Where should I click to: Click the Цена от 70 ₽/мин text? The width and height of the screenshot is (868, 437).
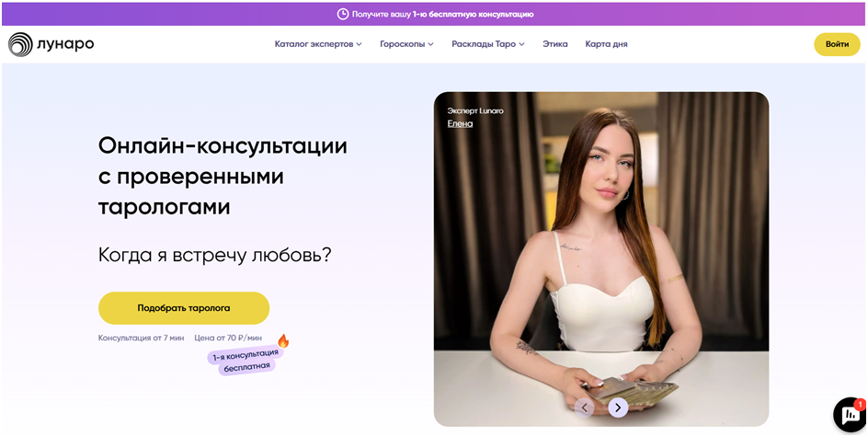tap(228, 338)
